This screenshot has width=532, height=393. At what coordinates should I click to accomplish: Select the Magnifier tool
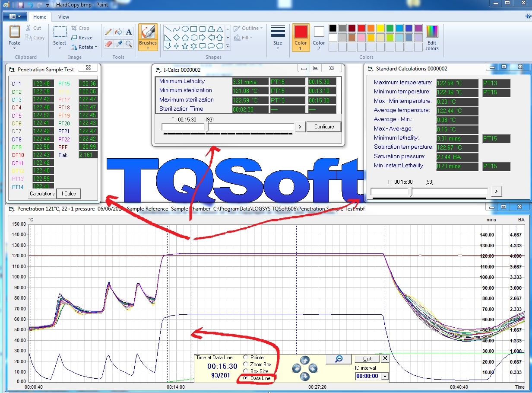click(129, 44)
